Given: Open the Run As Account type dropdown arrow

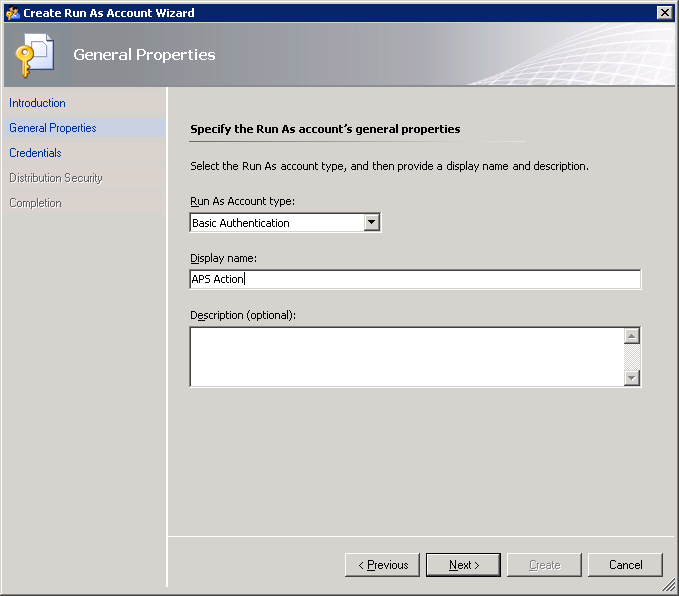Looking at the screenshot, I should point(372,223).
